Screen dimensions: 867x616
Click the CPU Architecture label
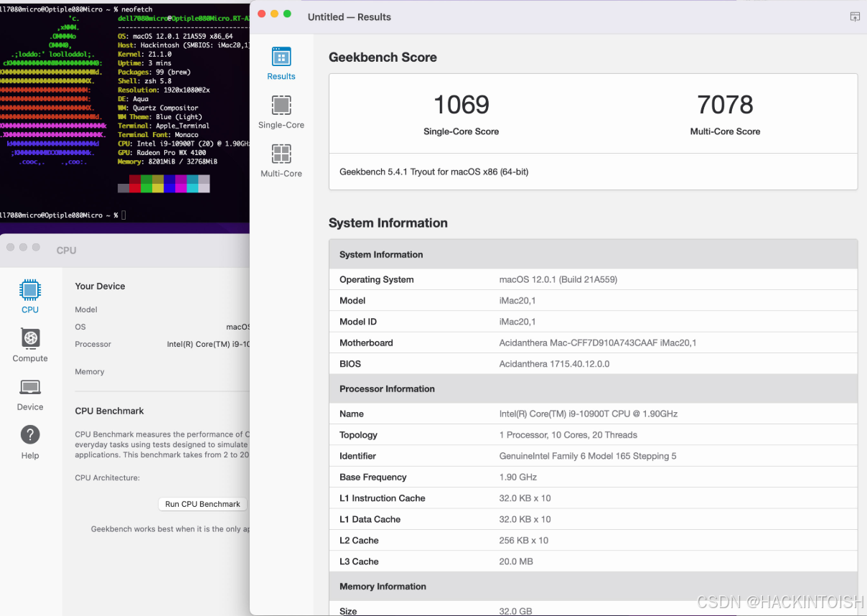[107, 477]
